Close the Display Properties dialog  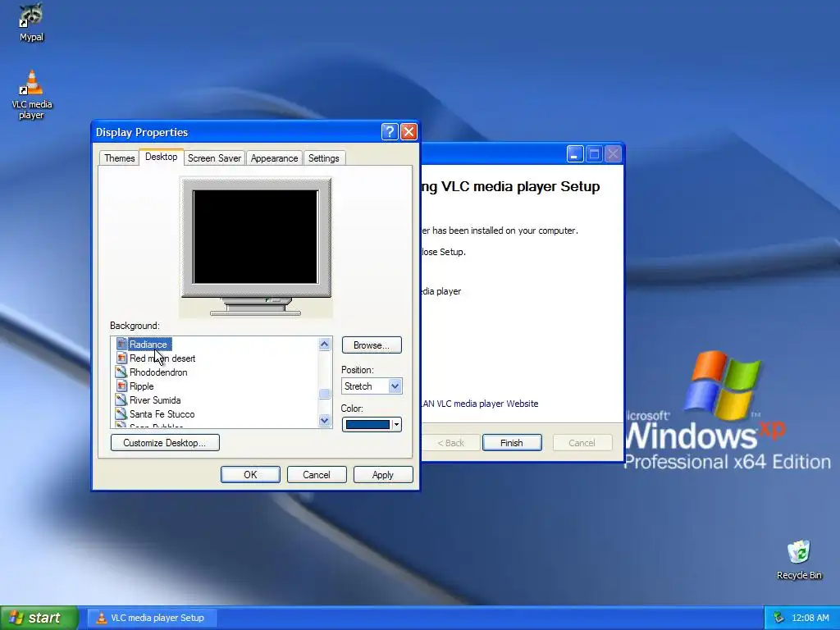409,132
